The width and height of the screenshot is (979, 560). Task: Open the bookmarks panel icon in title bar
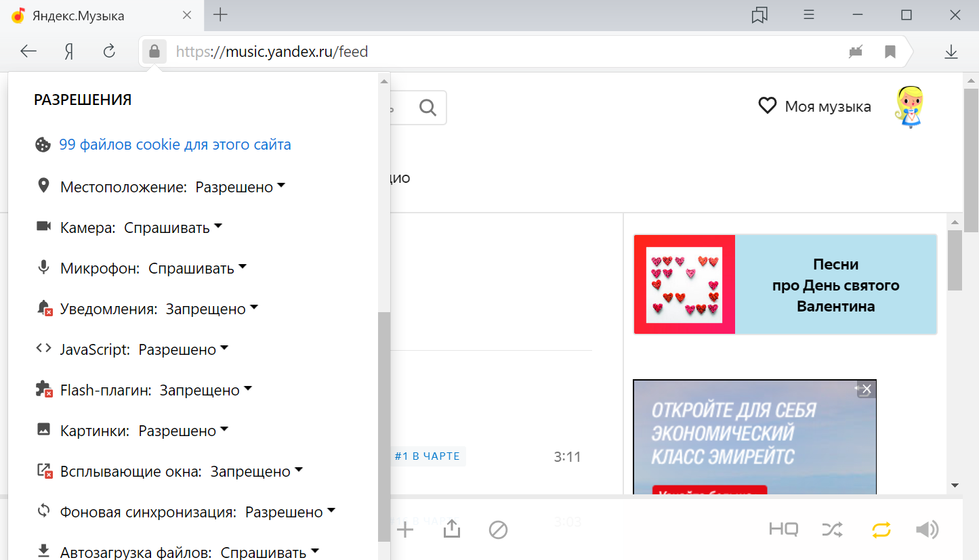tap(759, 15)
